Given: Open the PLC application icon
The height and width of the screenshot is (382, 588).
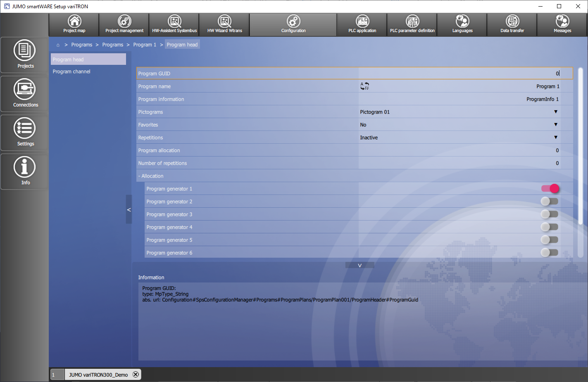Looking at the screenshot, I should [x=362, y=24].
